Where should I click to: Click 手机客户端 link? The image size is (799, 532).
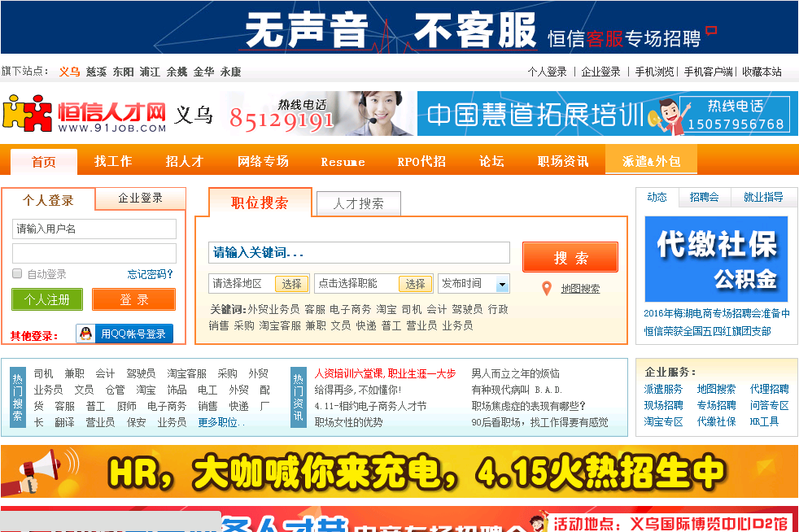coord(709,72)
